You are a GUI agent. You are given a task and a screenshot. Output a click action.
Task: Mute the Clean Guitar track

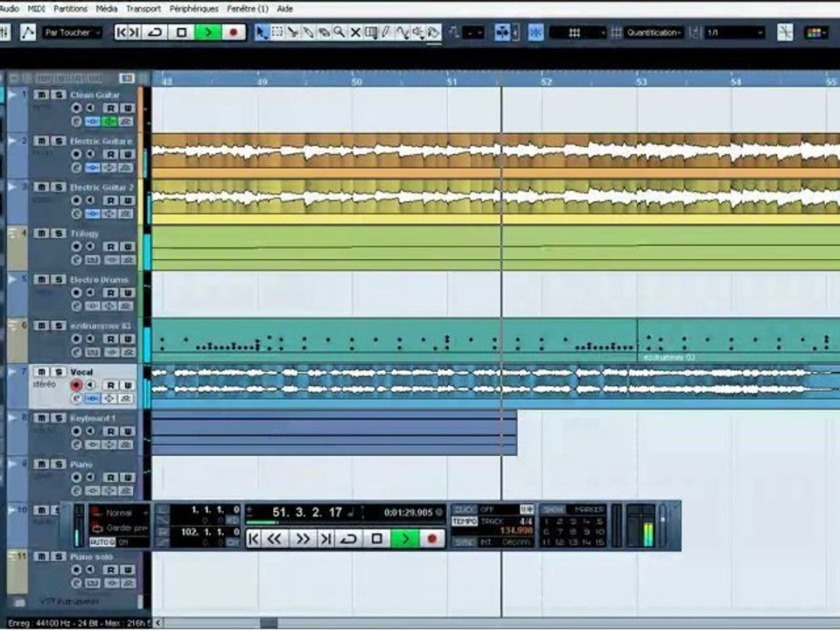pos(41,94)
